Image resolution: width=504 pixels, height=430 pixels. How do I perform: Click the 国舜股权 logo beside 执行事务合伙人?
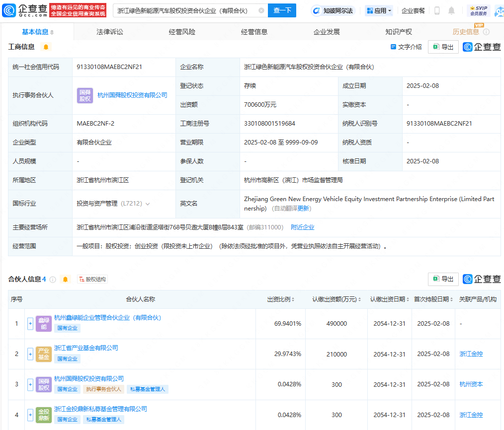[85, 95]
